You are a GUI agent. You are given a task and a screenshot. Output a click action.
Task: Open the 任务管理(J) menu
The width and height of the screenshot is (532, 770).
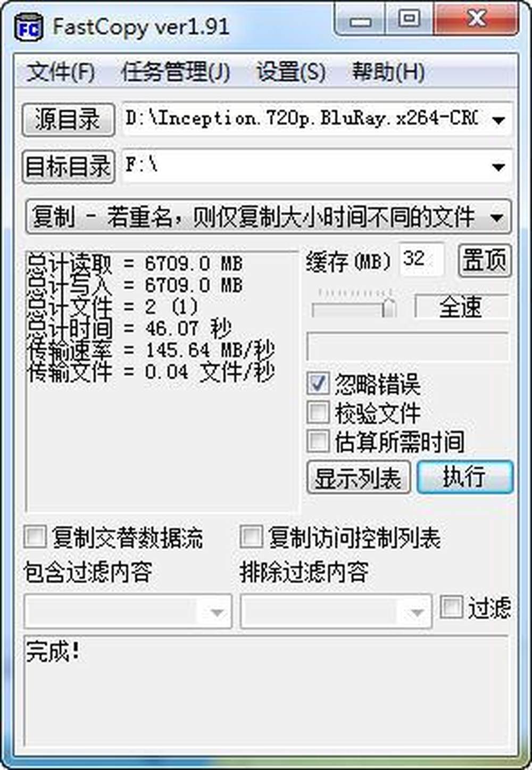(x=176, y=72)
